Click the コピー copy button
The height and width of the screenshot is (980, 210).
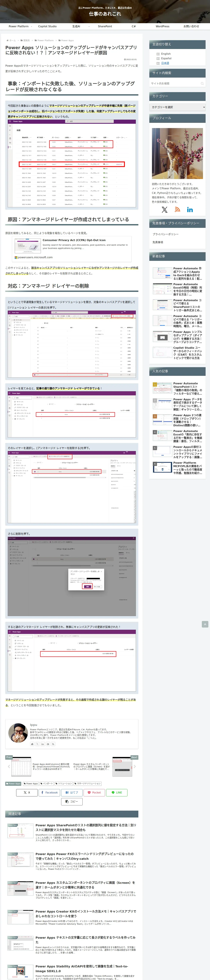click(x=72, y=802)
